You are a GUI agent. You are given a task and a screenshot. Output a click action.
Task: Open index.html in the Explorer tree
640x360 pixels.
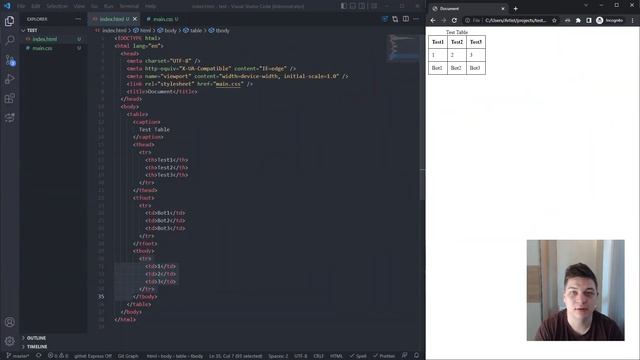pos(53,39)
